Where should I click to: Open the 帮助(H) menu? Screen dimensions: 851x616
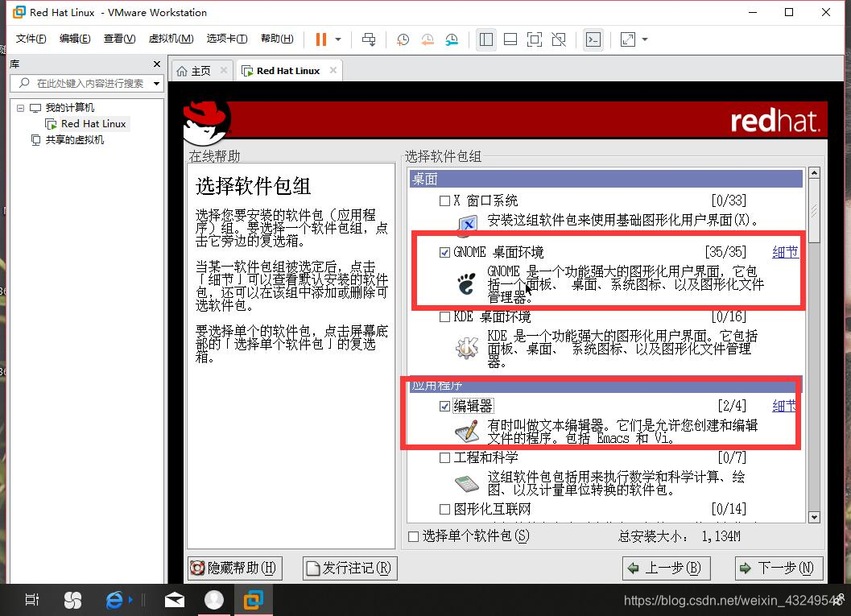point(277,39)
